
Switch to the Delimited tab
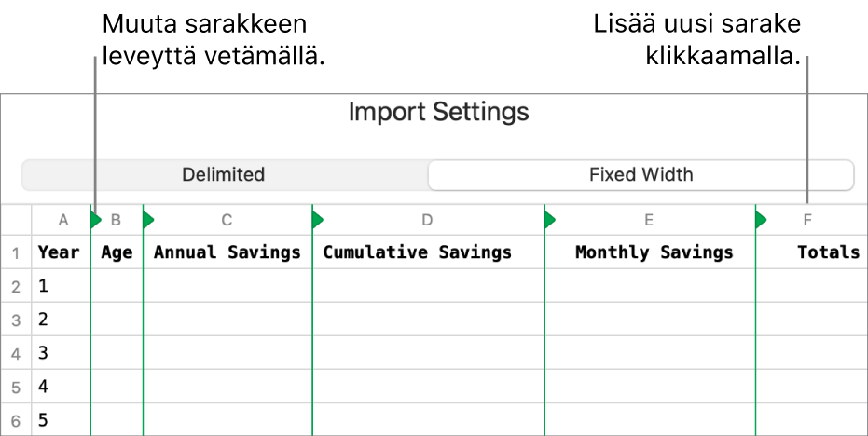pos(224,175)
